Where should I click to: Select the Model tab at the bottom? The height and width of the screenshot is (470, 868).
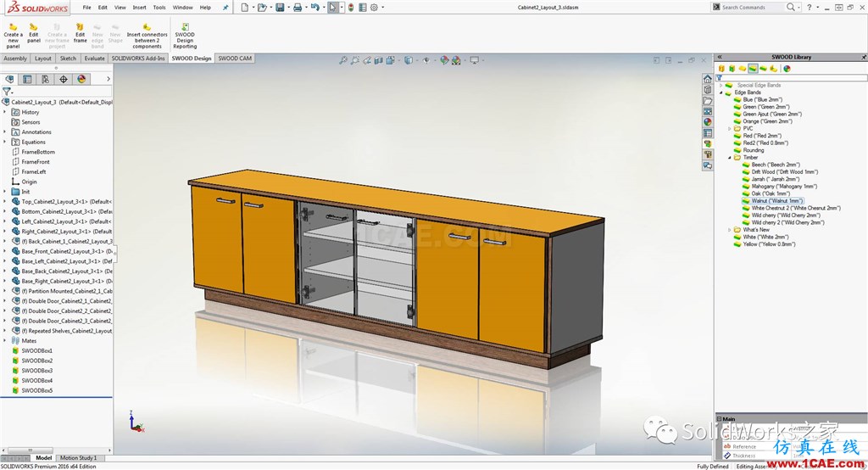point(43,458)
